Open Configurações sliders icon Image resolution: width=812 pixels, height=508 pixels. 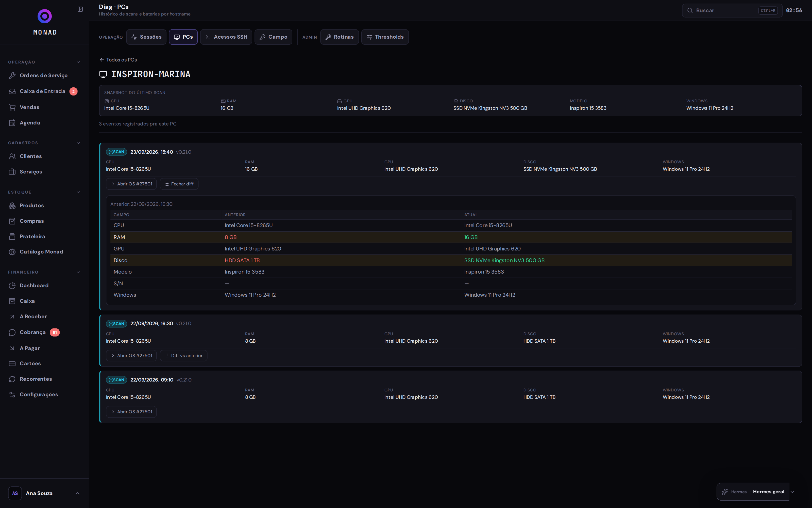coord(12,394)
